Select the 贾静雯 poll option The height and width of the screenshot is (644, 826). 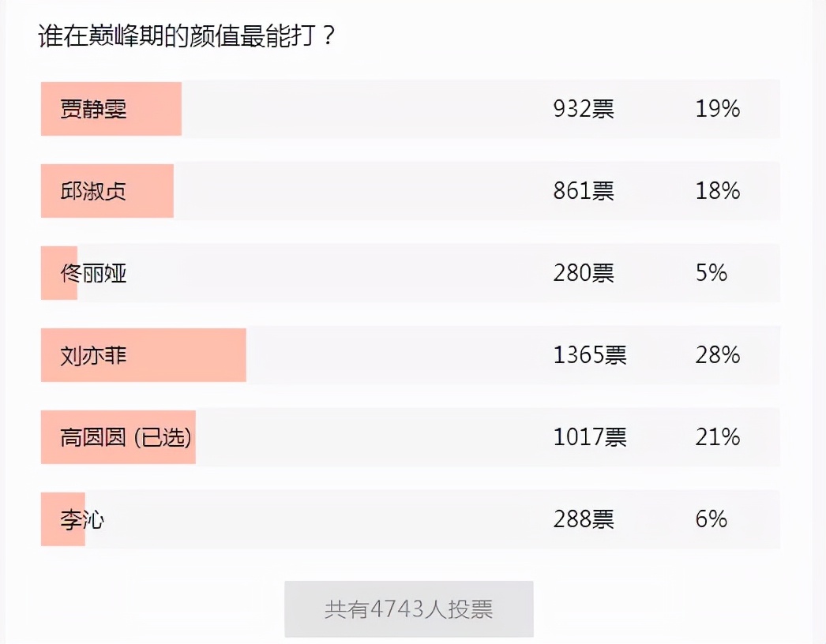coord(411,109)
